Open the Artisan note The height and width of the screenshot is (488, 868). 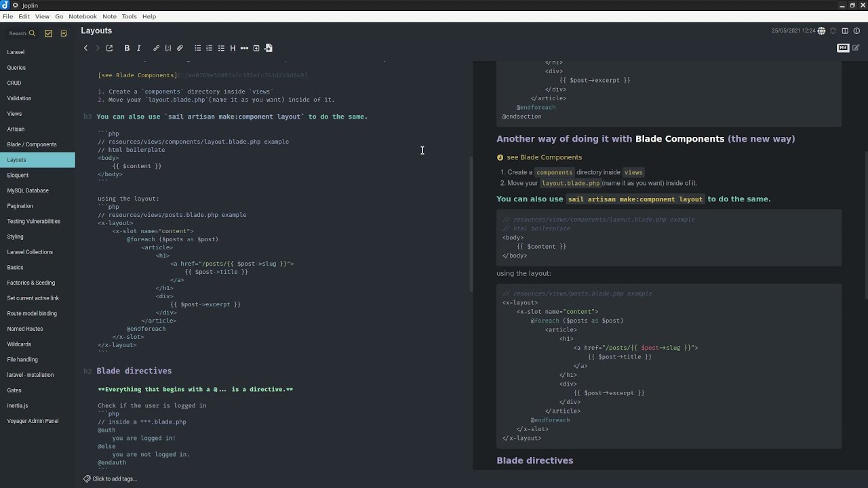[37, 129]
